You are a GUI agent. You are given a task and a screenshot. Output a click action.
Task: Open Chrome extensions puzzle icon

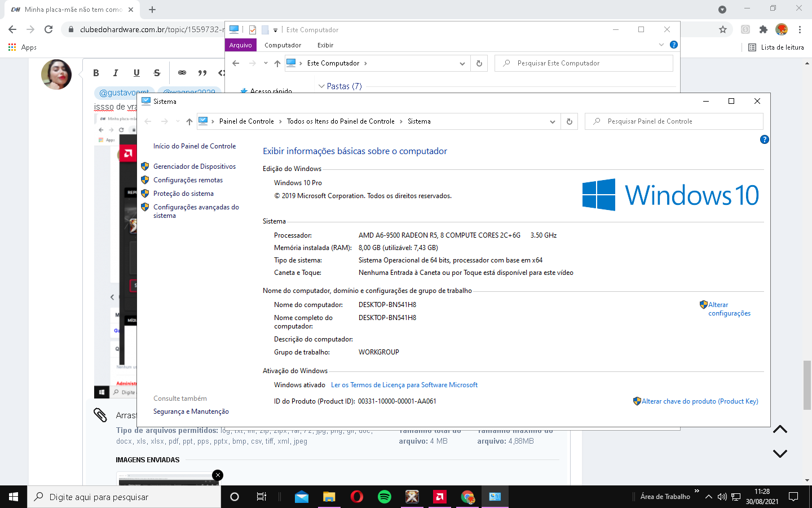pos(764,29)
